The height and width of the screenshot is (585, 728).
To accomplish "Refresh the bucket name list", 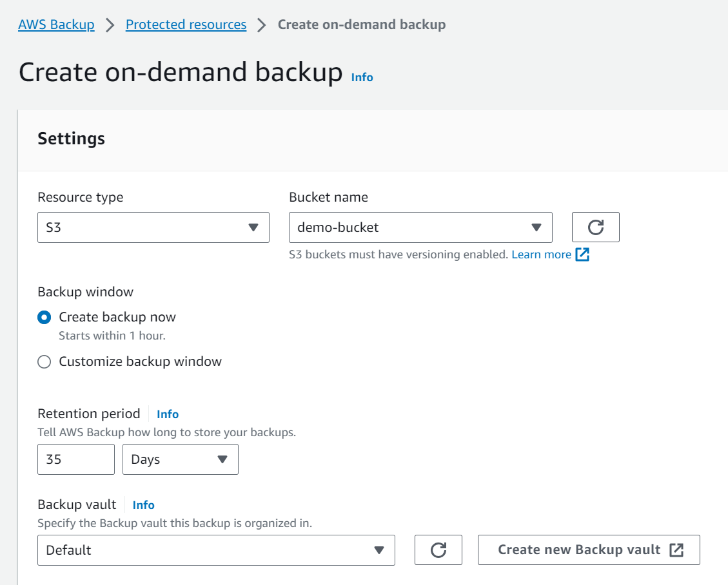I will coord(595,227).
